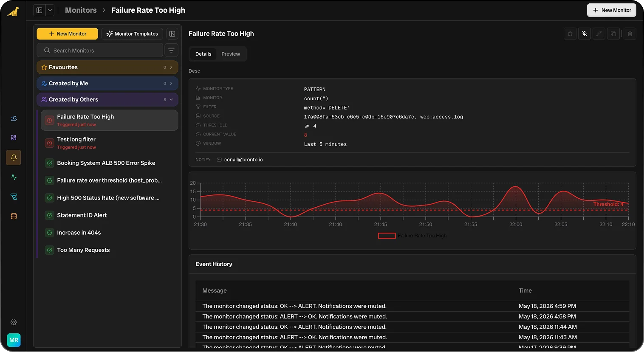Click the source text web:access.log
644x352 pixels.
click(441, 117)
